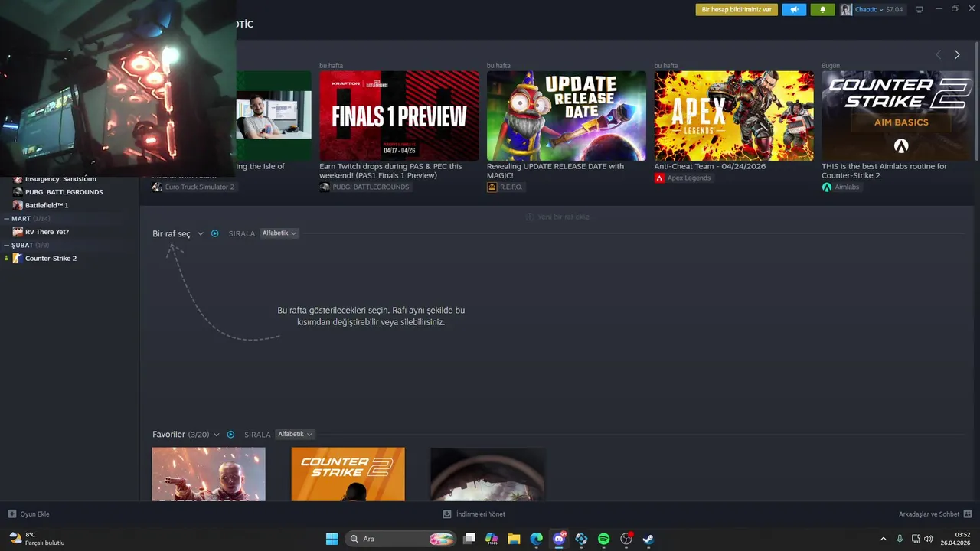
Task: Open Alfabetik sort dropdown for Favoriler
Action: coord(295,434)
